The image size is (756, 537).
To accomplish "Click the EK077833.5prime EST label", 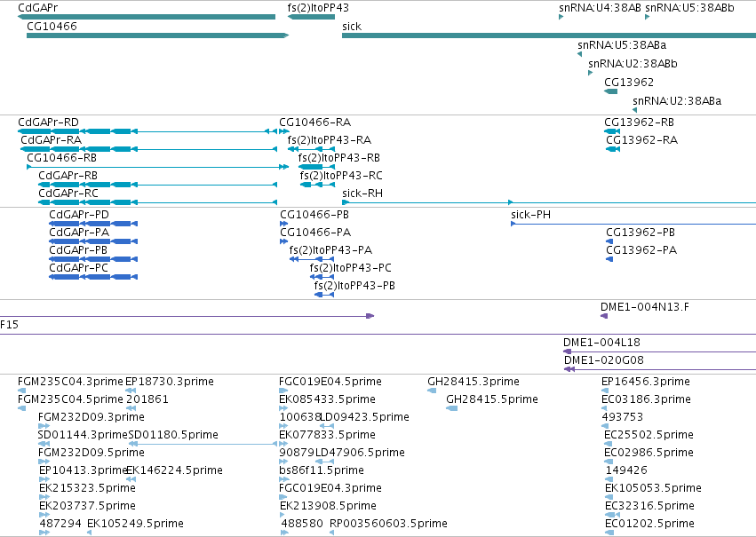I will tap(328, 436).
